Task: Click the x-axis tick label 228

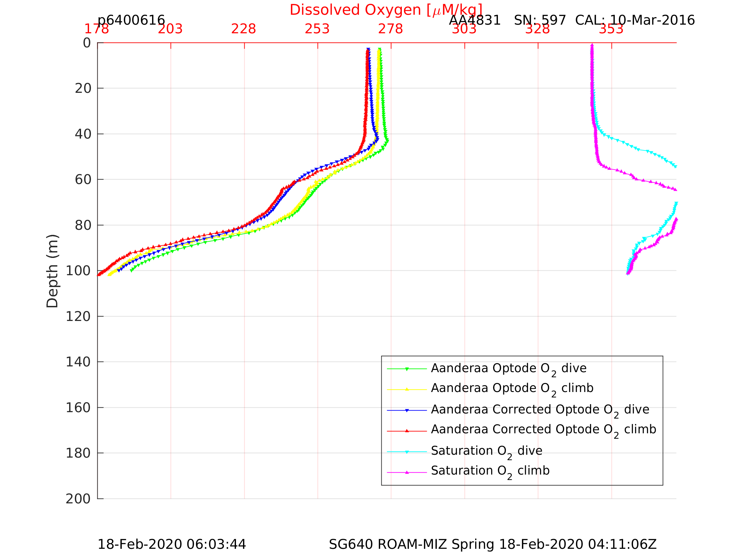Action: point(243,29)
